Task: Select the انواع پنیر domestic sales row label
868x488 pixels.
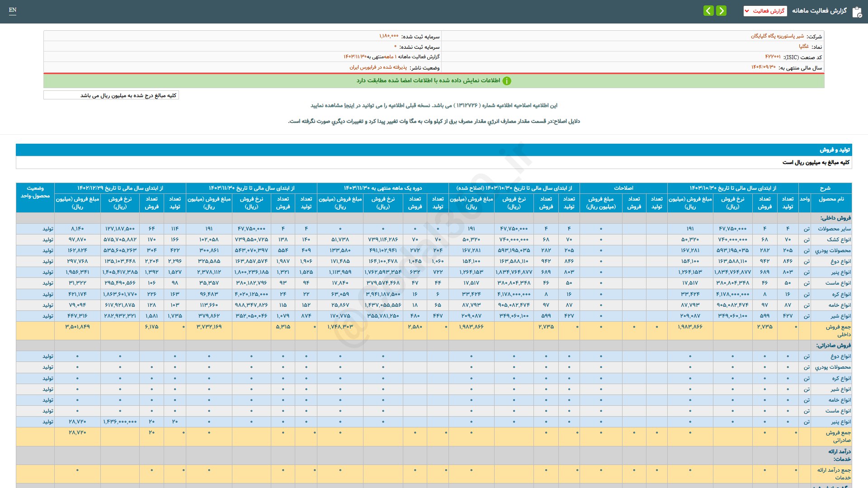Action: [x=840, y=272]
